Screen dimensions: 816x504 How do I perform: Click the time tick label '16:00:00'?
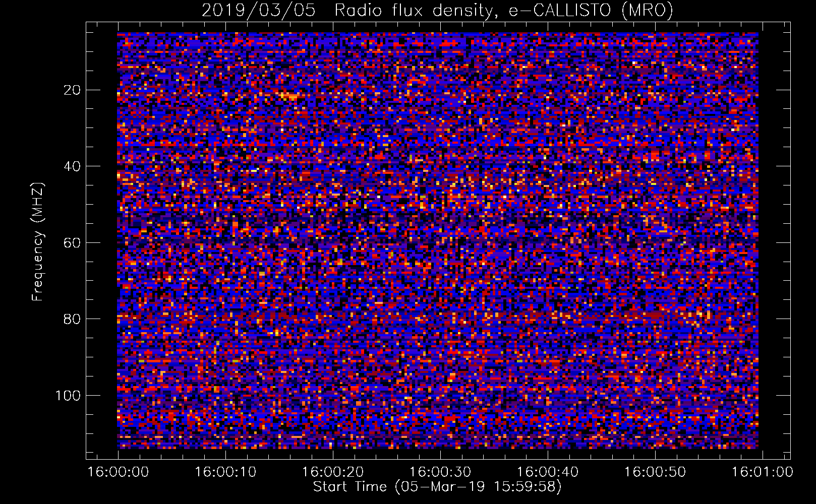click(x=118, y=472)
